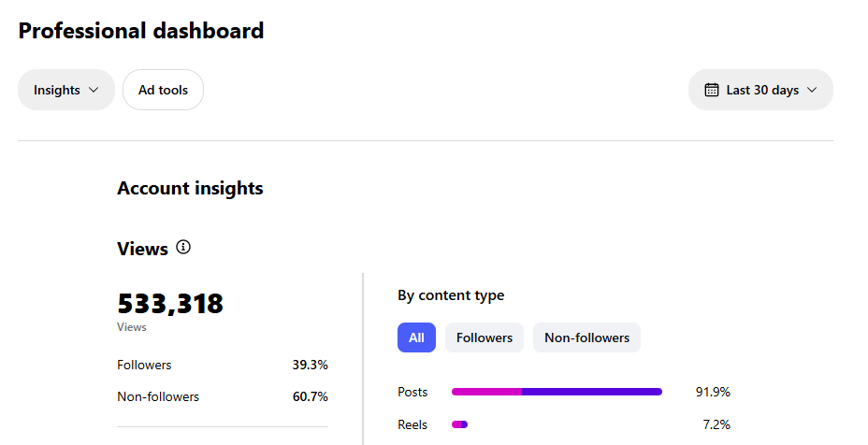Switch to the Non-followers filter tab
The width and height of the screenshot is (868, 445).
click(x=586, y=337)
